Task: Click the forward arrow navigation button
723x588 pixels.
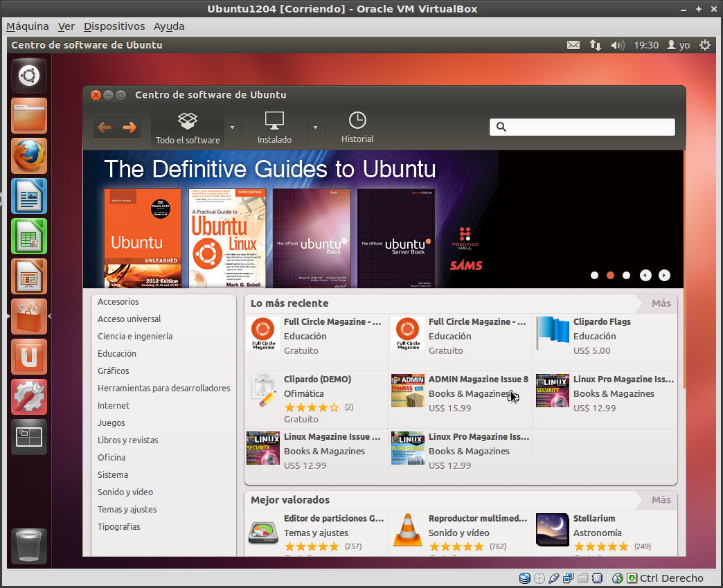Action: 129,127
